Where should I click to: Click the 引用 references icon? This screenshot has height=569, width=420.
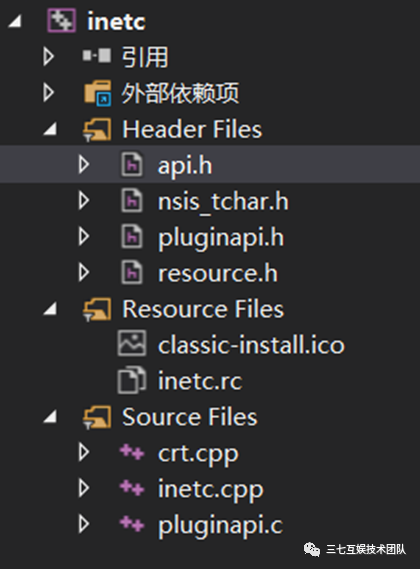[97, 56]
